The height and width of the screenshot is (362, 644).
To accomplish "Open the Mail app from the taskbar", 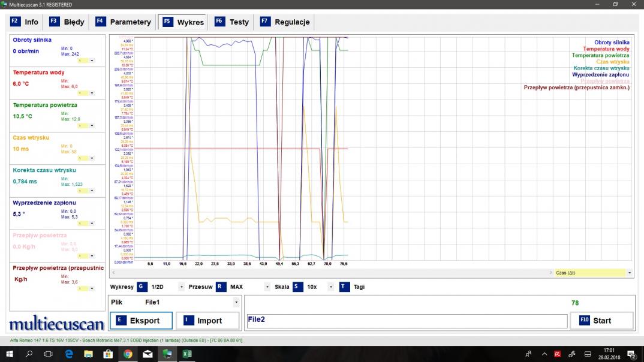I will (148, 354).
